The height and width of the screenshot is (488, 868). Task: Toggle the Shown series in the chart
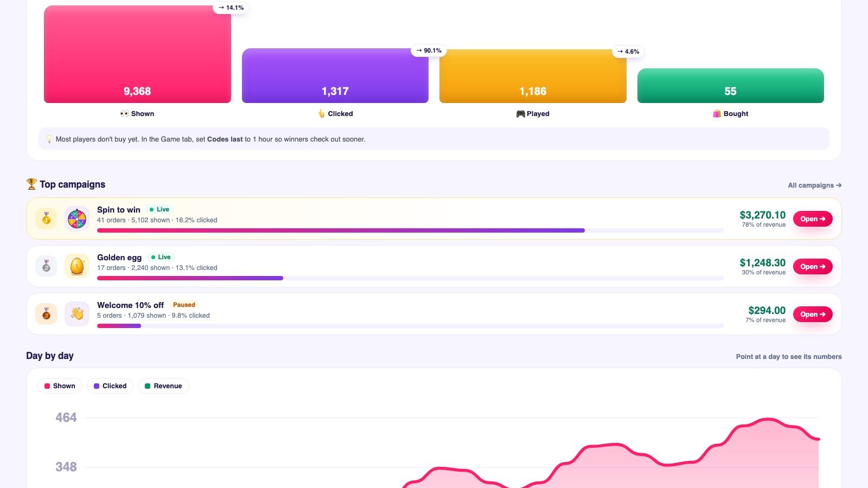tap(60, 386)
